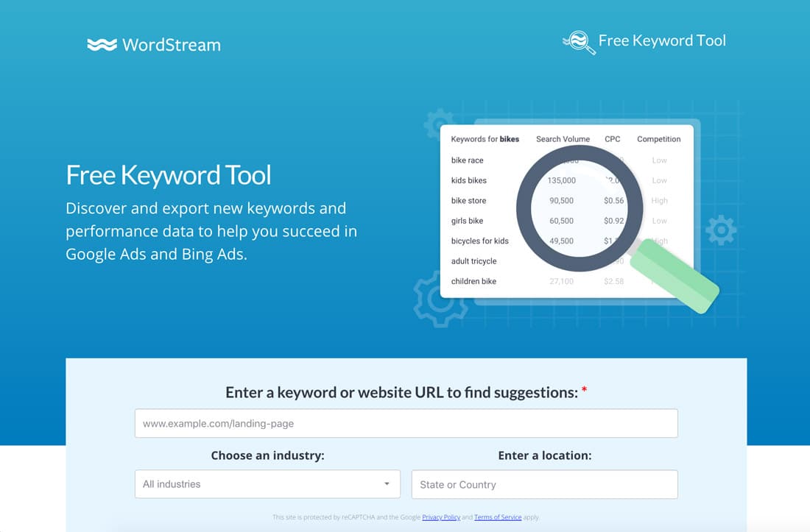The image size is (810, 532).
Task: Click the 60,500 search volume value
Action: coord(562,220)
